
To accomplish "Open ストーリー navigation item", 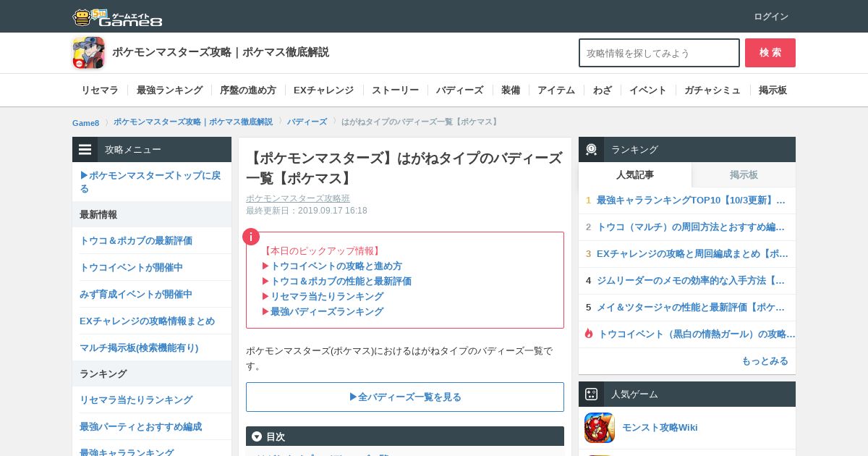I will (x=395, y=90).
